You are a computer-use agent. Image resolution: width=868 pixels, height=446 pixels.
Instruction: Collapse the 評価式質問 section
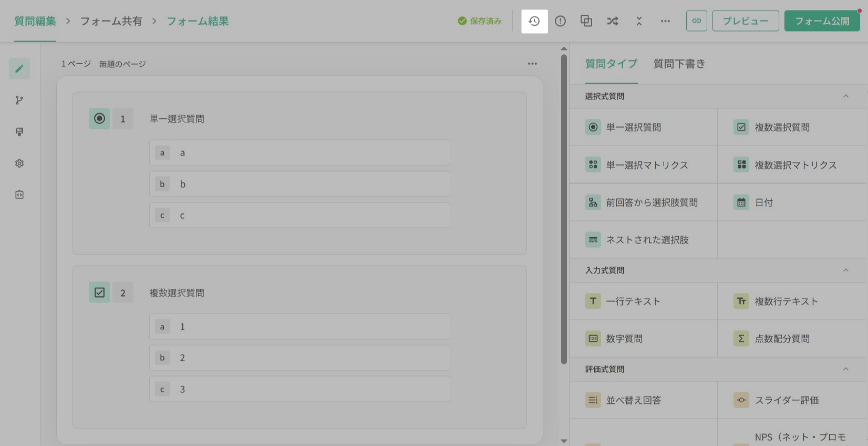tap(846, 369)
